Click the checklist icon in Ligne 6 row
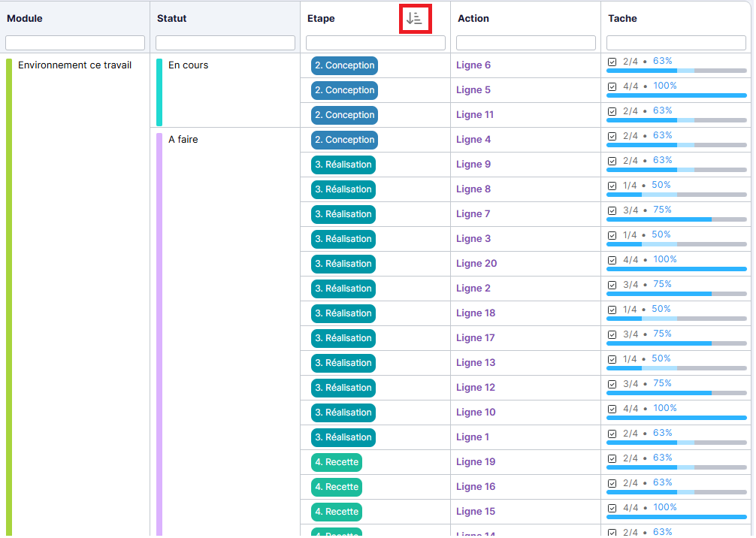The image size is (756, 538). click(612, 62)
